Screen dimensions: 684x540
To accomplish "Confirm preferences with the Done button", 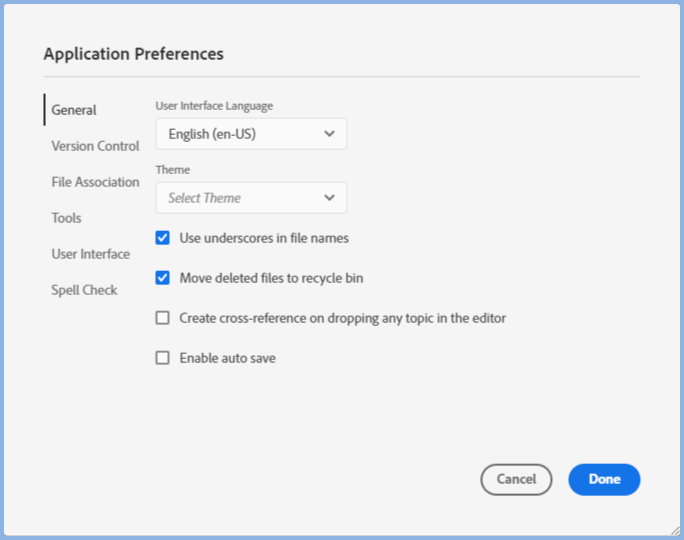I will [x=604, y=479].
